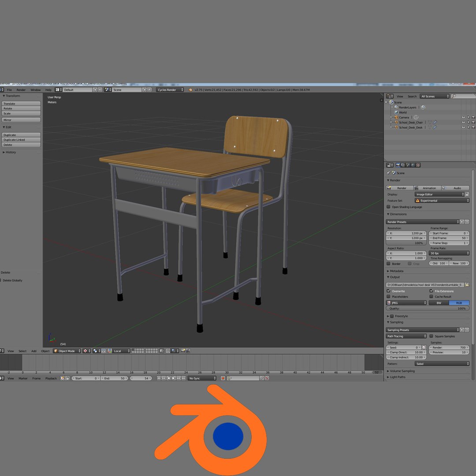Toggle viewport visibility eye for School_Desk_Chair

click(464, 123)
